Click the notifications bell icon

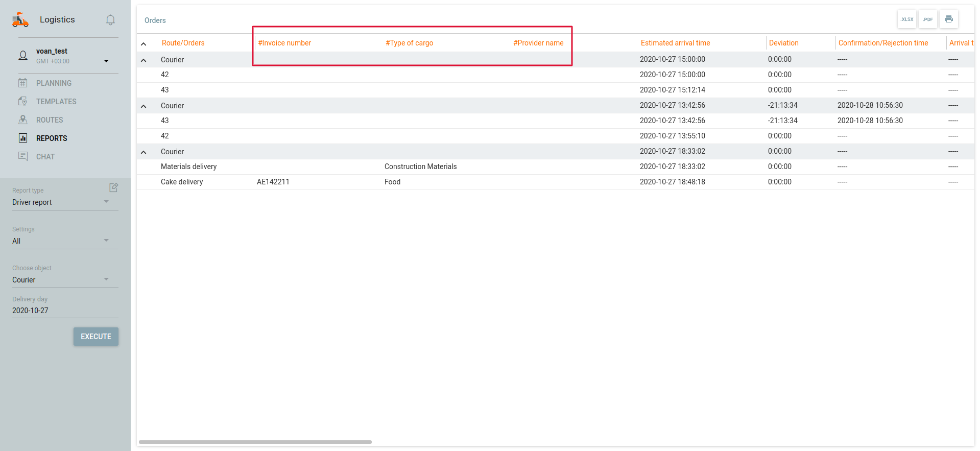click(x=110, y=20)
